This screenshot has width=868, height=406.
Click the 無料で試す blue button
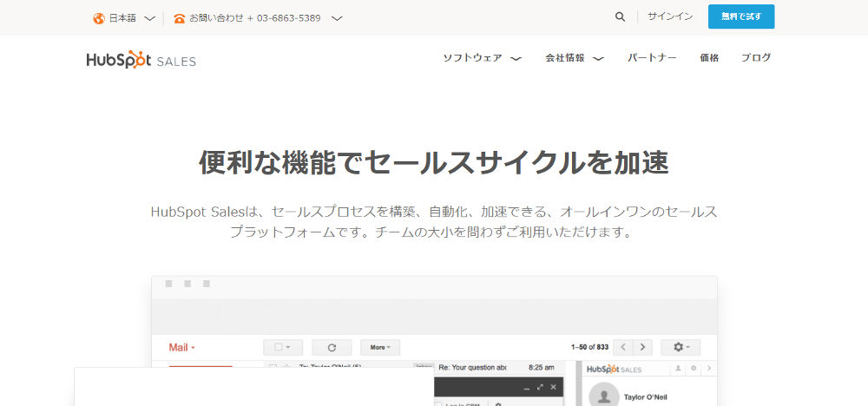click(x=741, y=16)
